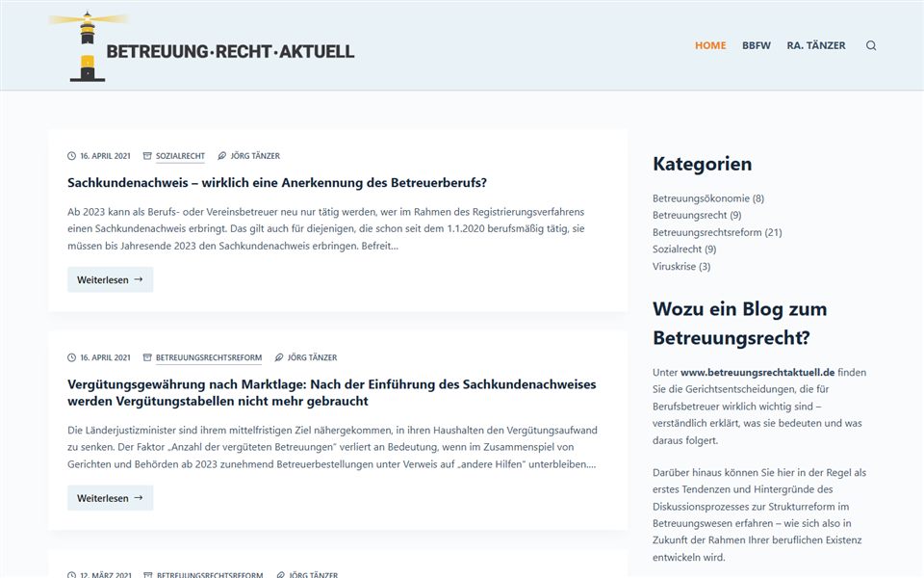The height and width of the screenshot is (578, 924).
Task: Click Wozu ein Blog zum Betreuungsrecht heading
Action: point(739,324)
